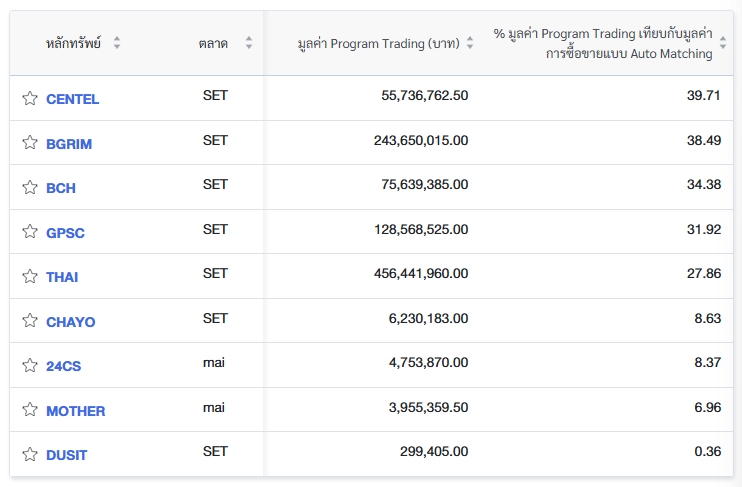Screen dimensions: 742x487
Task: Add BCH to favorites star
Action: pyautogui.click(x=30, y=187)
